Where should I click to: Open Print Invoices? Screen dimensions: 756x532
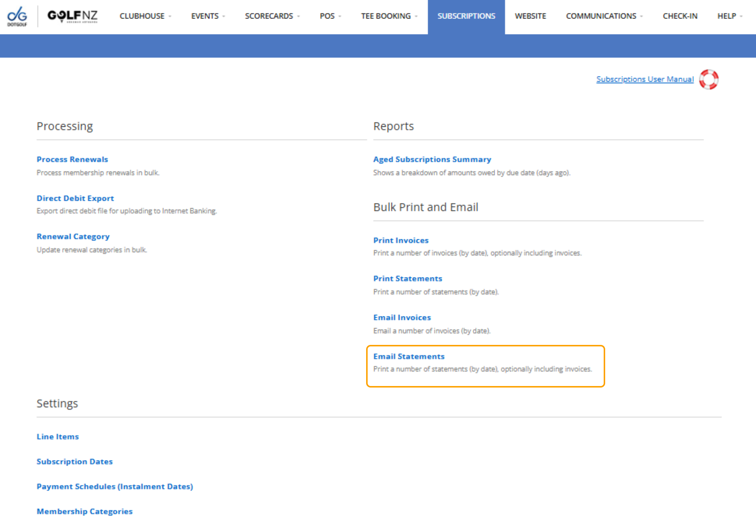pyautogui.click(x=401, y=240)
